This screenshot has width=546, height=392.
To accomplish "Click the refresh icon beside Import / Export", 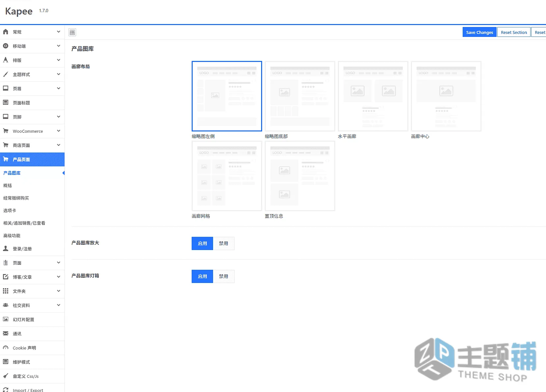I will pyautogui.click(x=6, y=390).
